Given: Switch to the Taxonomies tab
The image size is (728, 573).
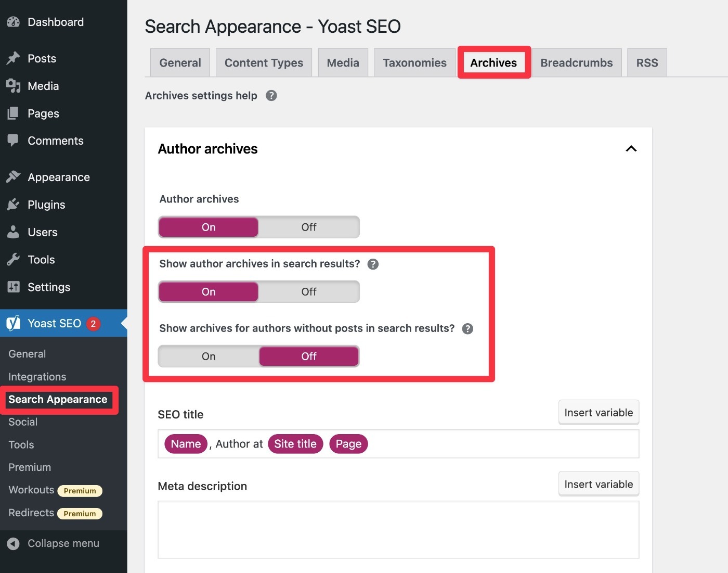Looking at the screenshot, I should coord(414,63).
